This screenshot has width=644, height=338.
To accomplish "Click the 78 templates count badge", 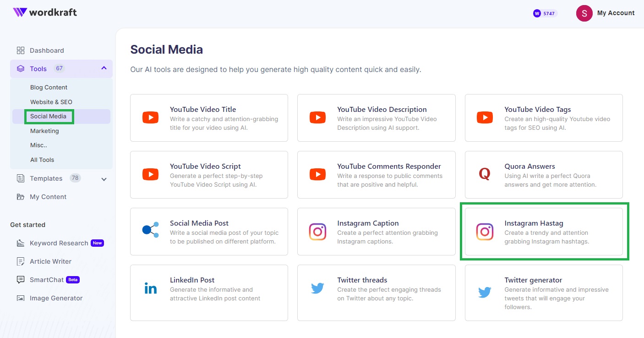I will (75, 178).
